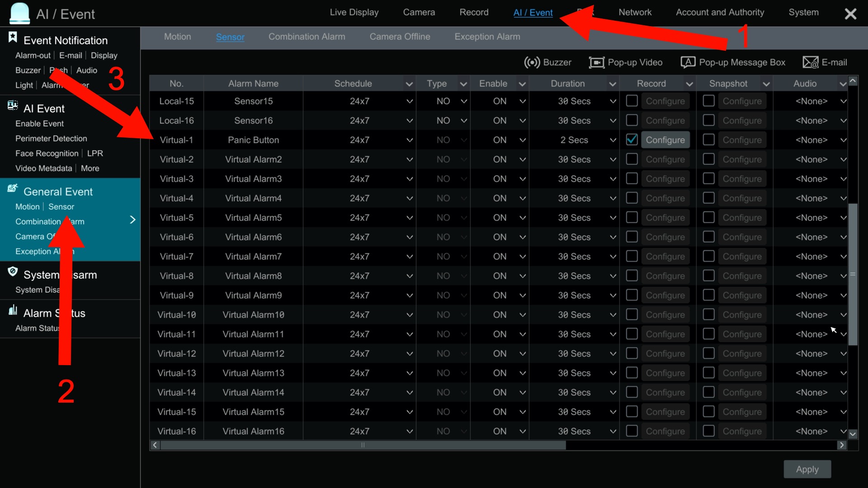
Task: Click the vertical scrollbar down arrow
Action: (x=853, y=434)
